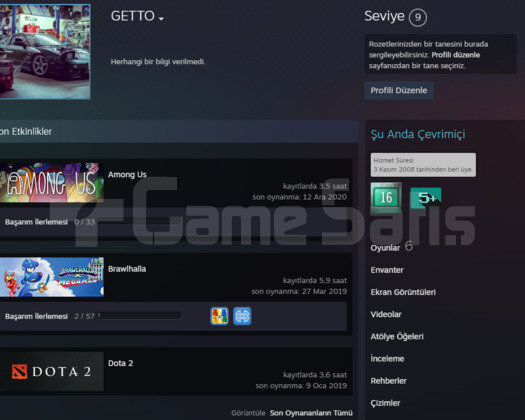Viewport: 525px width, 420px height.
Task: Open the GETTO username dropdown arrow
Action: coord(161,19)
